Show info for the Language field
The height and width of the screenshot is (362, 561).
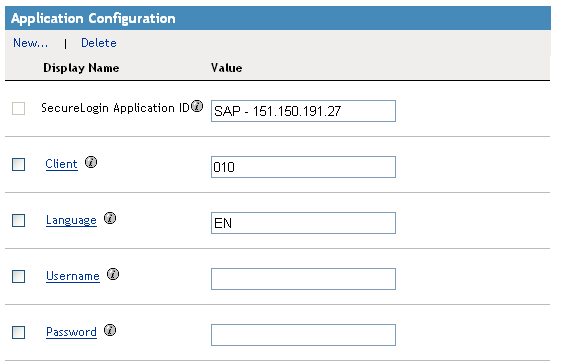(x=110, y=218)
